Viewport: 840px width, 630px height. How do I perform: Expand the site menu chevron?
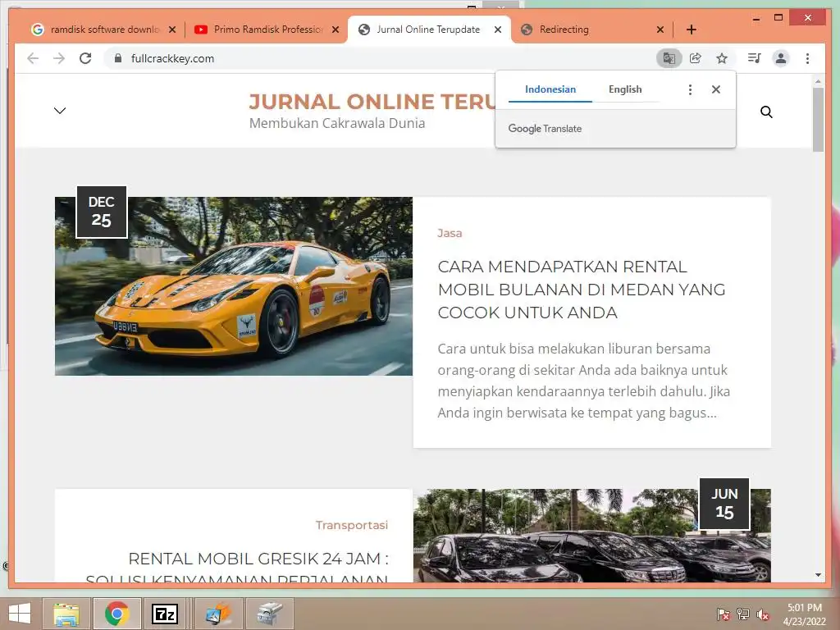[x=60, y=111]
